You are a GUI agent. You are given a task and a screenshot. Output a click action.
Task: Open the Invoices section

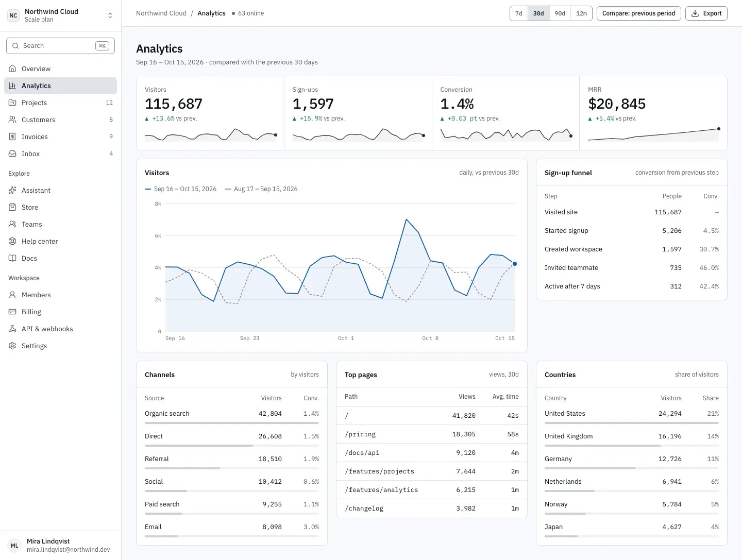tap(61, 137)
